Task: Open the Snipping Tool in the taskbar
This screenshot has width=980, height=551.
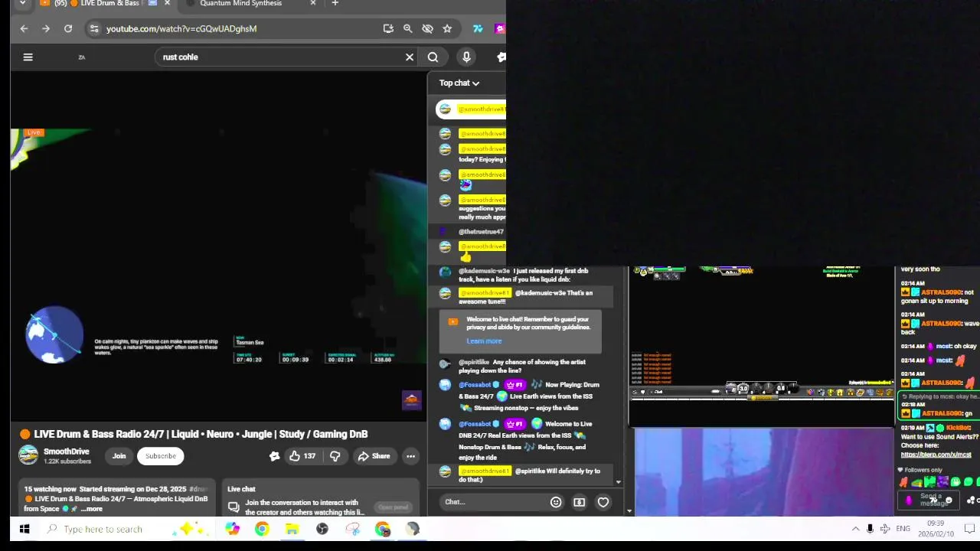Action: [x=352, y=529]
